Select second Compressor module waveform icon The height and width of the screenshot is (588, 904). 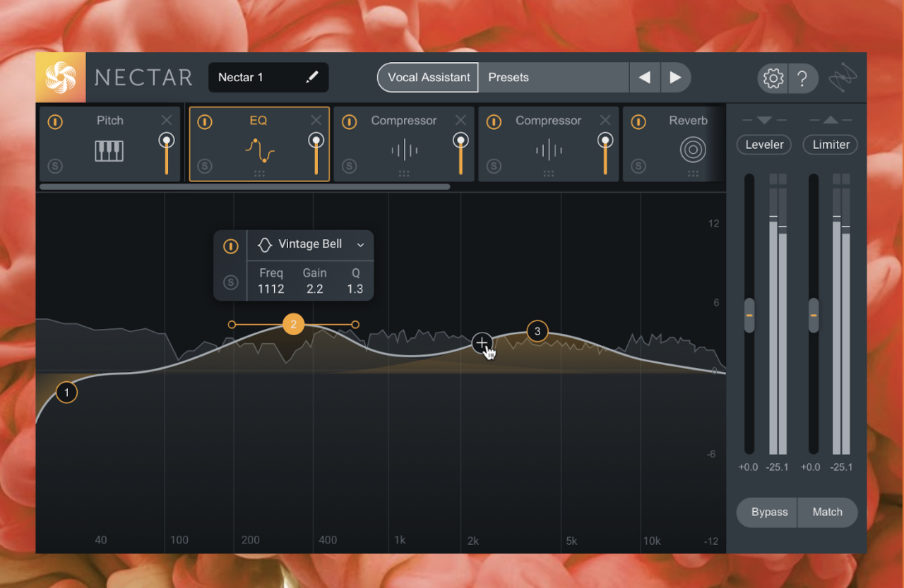(548, 150)
